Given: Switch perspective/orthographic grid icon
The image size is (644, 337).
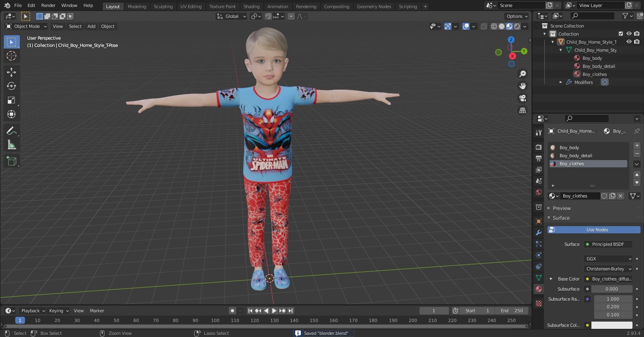Looking at the screenshot, I should point(523,110).
